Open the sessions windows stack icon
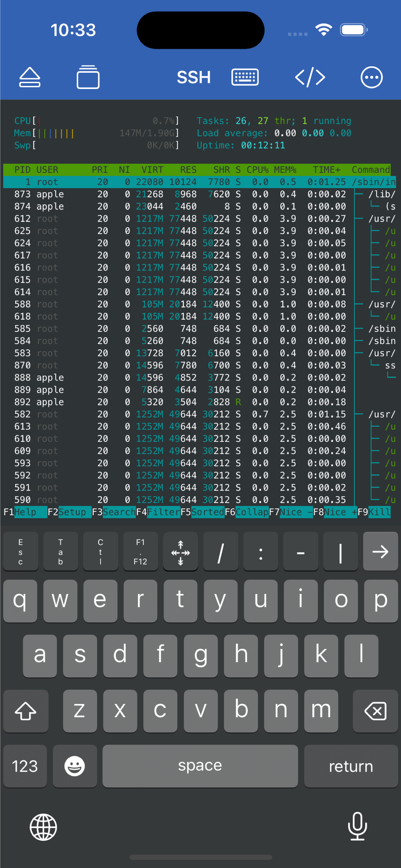Screen dimensions: 401x868 point(88,77)
